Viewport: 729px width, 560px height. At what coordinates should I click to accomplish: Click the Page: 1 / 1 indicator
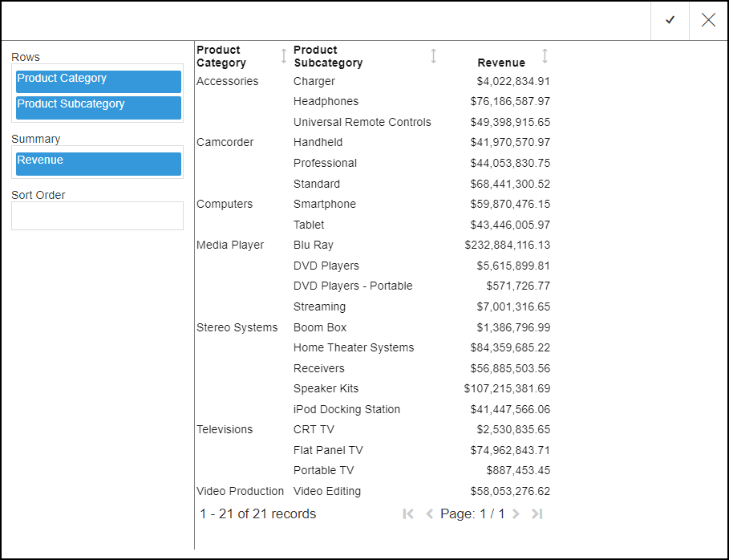tap(472, 514)
